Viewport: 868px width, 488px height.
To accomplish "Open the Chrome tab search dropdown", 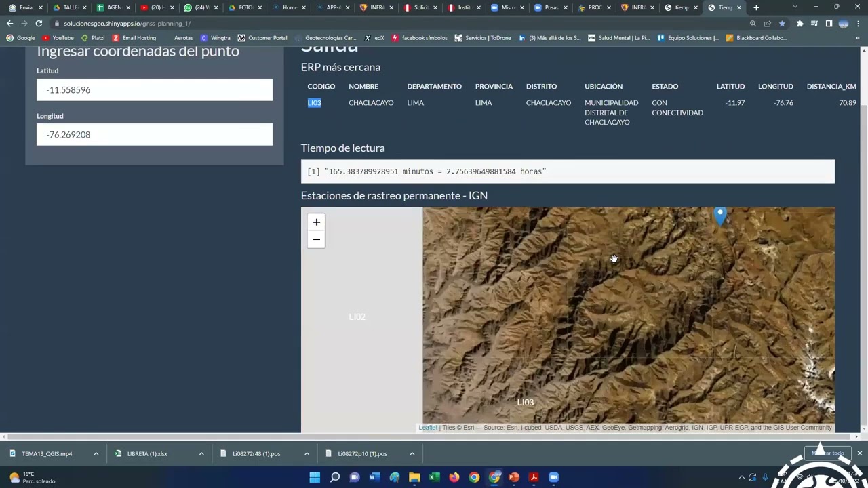I will 795,7.
